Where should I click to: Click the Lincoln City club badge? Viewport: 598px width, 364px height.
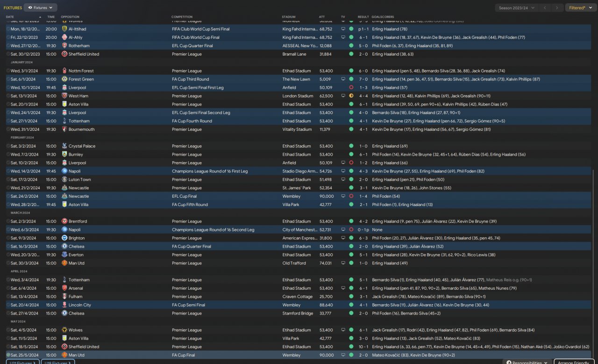coord(64,305)
